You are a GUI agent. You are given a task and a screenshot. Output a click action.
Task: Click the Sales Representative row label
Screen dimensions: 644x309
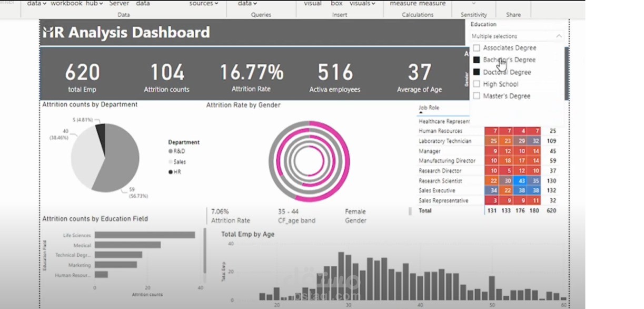(443, 200)
